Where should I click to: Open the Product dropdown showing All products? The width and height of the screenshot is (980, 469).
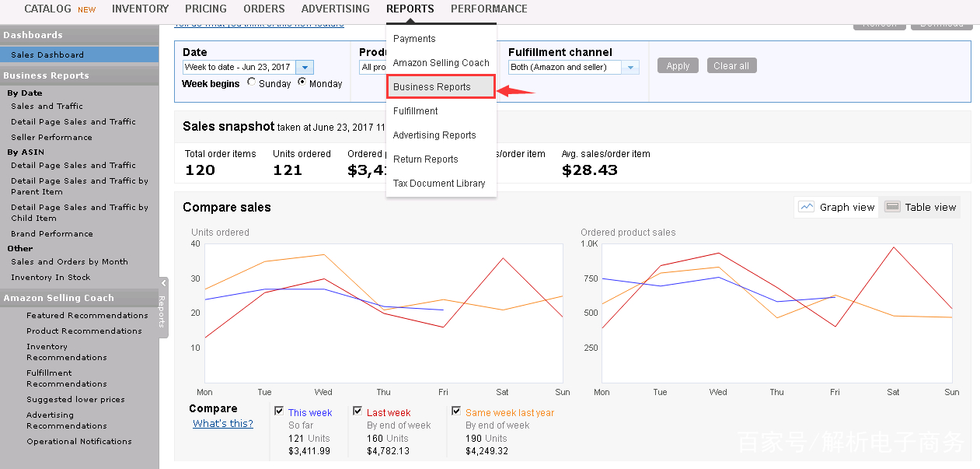tap(373, 68)
